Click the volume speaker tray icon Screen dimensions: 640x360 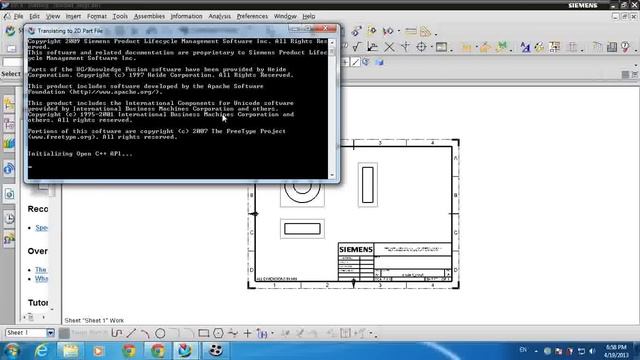coord(593,351)
